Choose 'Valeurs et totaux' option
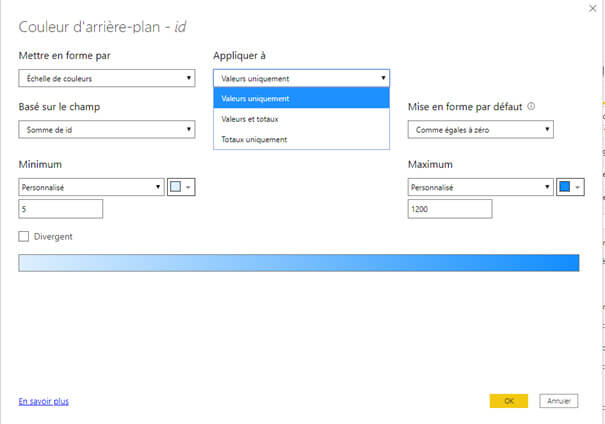This screenshot has height=424, width=605. [301, 119]
